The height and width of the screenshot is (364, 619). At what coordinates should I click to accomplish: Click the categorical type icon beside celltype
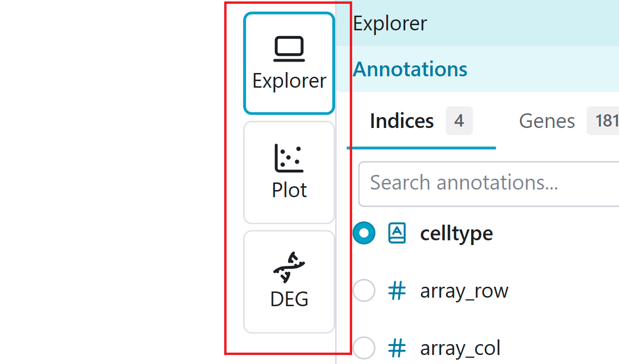(x=397, y=233)
